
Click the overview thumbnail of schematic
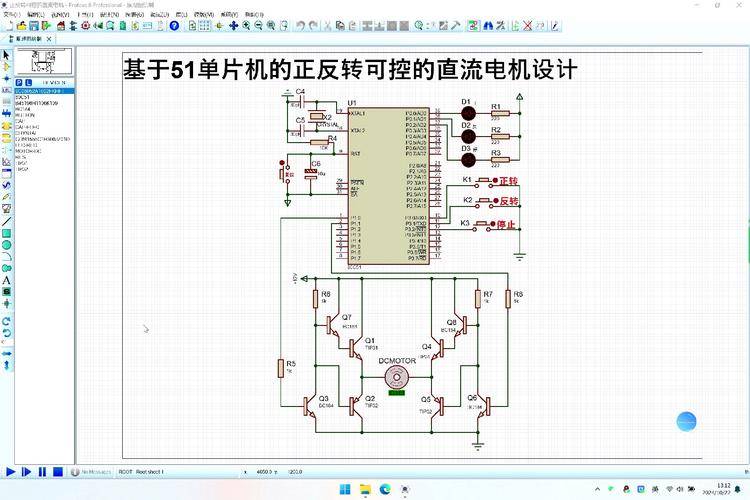click(44, 61)
